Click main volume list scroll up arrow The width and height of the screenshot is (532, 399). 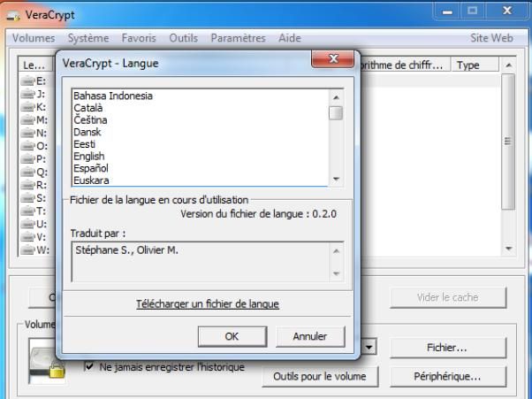click(x=508, y=65)
